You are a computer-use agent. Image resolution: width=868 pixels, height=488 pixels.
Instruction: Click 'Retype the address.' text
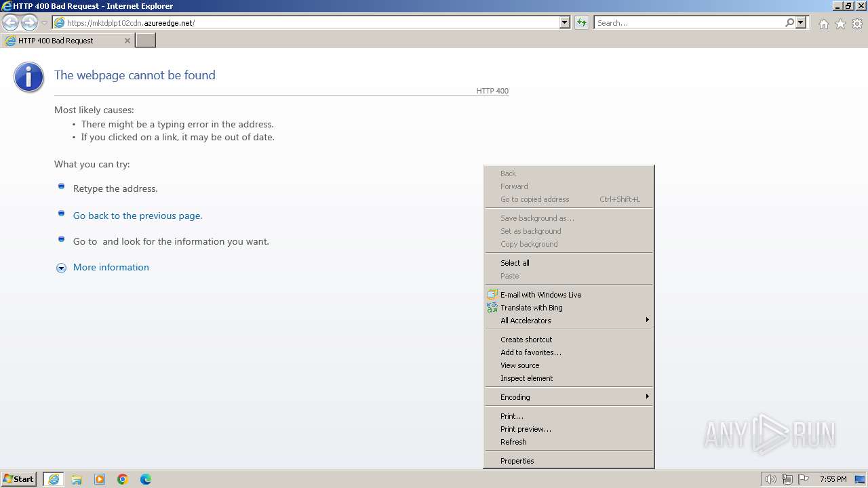click(x=115, y=189)
